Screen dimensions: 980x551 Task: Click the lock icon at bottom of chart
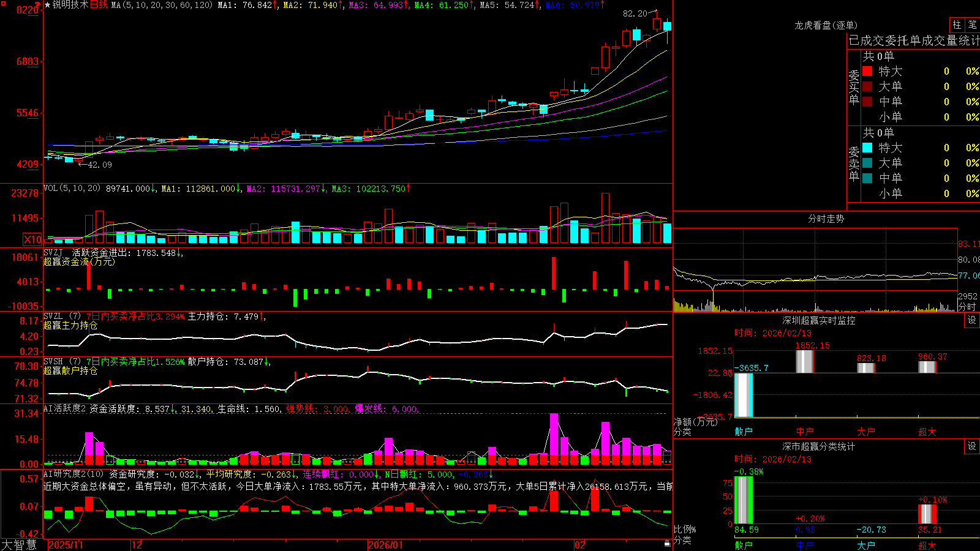(668, 543)
